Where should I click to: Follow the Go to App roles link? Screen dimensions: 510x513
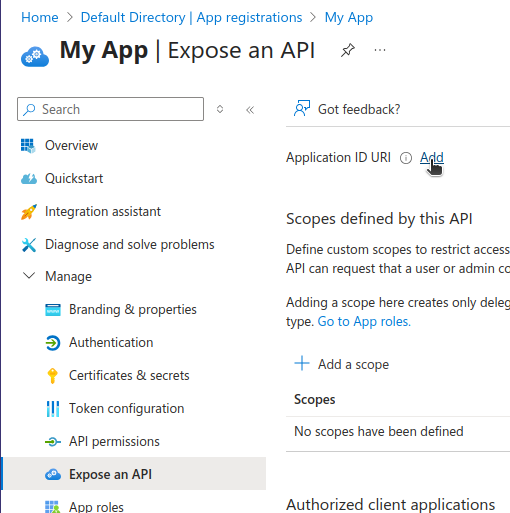364,322
